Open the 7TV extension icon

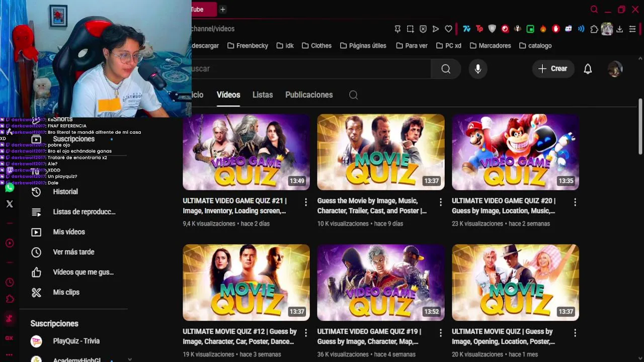click(467, 29)
